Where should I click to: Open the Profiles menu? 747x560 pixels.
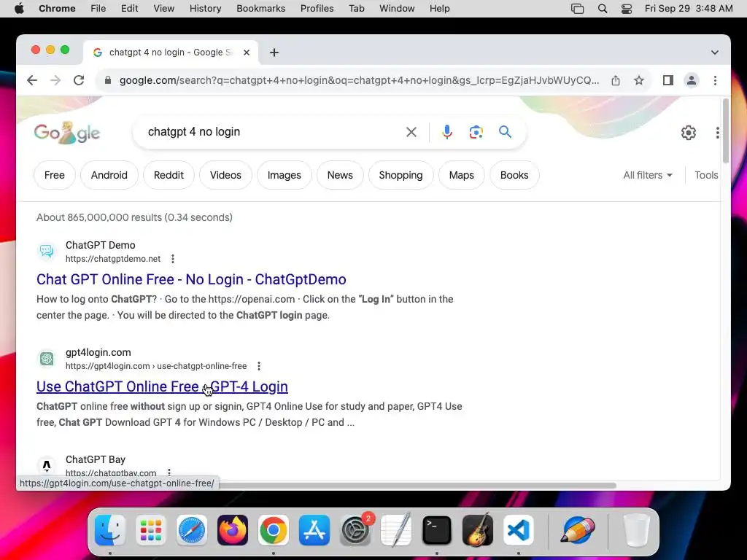point(317,9)
